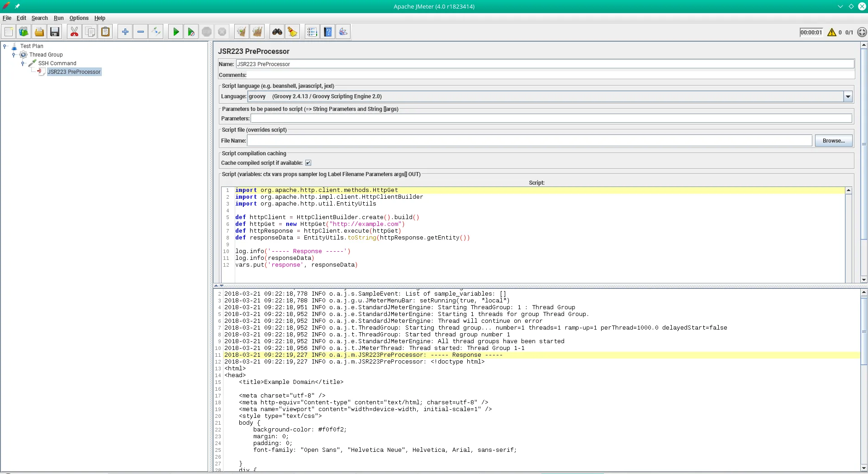Click the Browse... button
868x474 pixels.
(833, 141)
